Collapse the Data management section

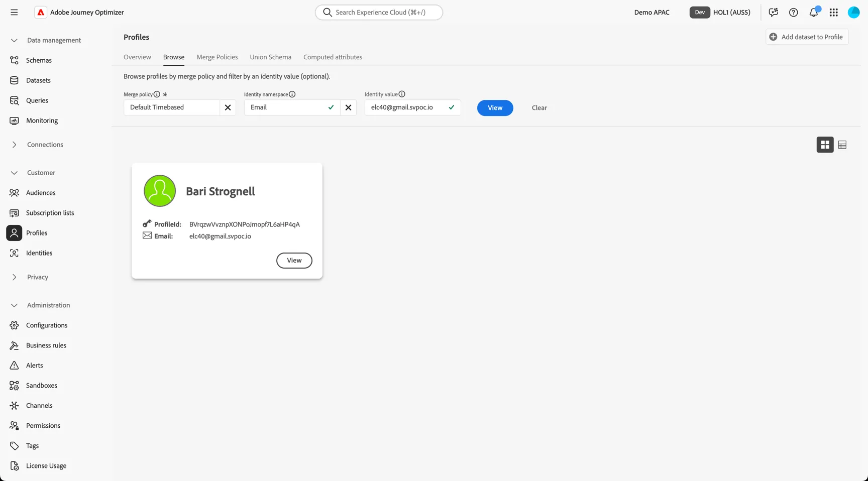14,40
